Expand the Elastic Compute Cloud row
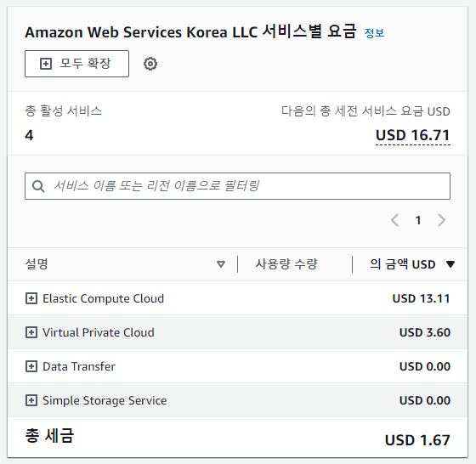476x464 pixels. [x=31, y=298]
